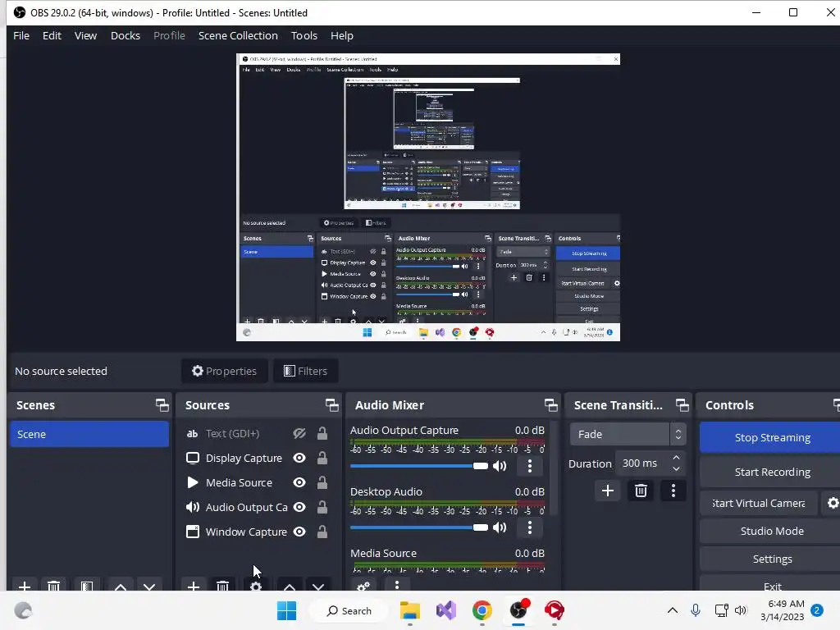Pop out the Scenes dock
840x630 pixels.
tap(162, 405)
